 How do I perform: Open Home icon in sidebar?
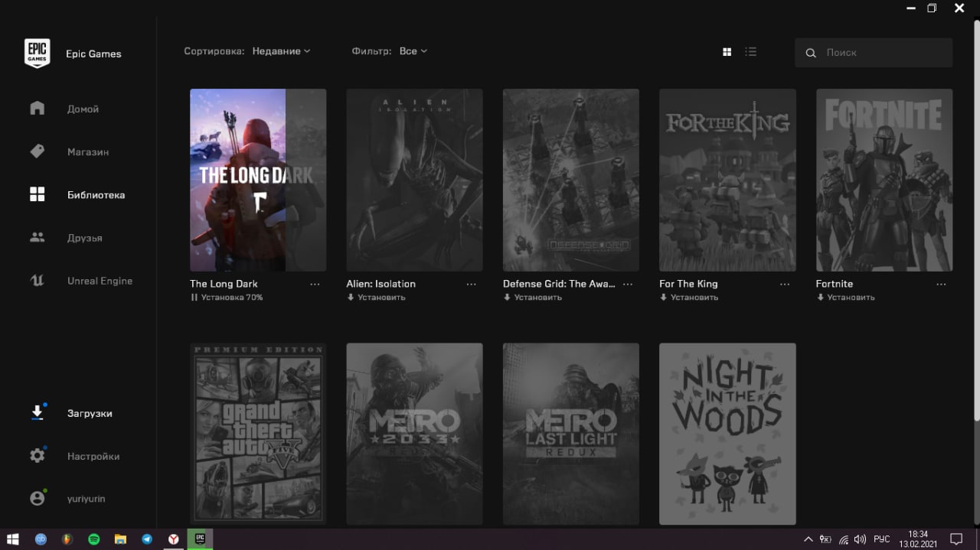(37, 108)
